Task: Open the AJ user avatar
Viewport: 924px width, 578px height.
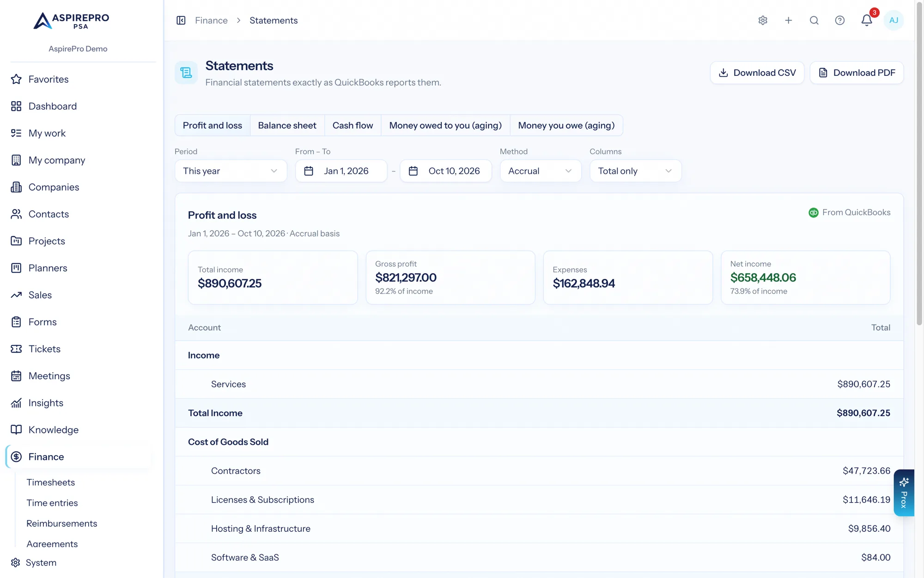Action: [x=894, y=20]
